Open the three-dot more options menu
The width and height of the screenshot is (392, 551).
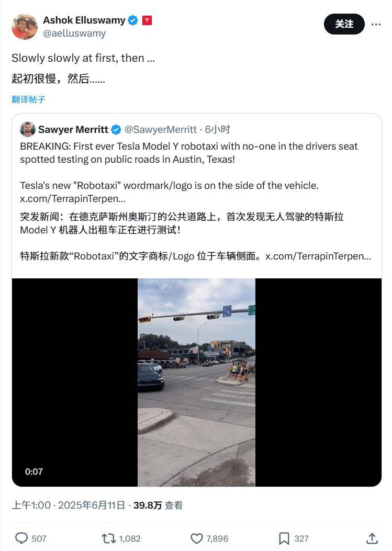(376, 24)
